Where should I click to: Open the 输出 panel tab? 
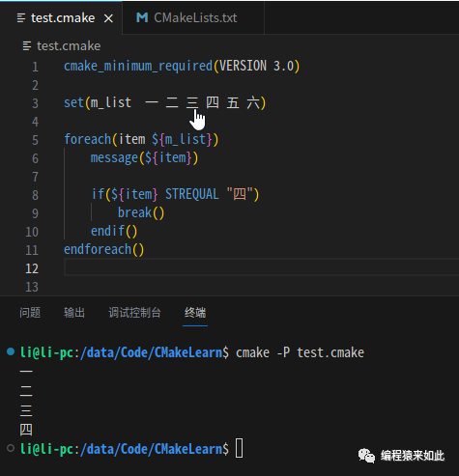[x=74, y=313]
